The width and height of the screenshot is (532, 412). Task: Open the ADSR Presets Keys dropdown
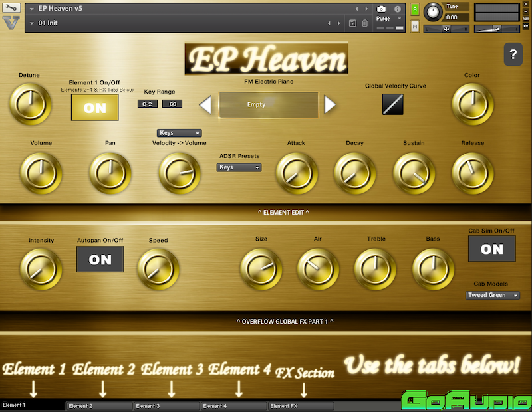[239, 167]
